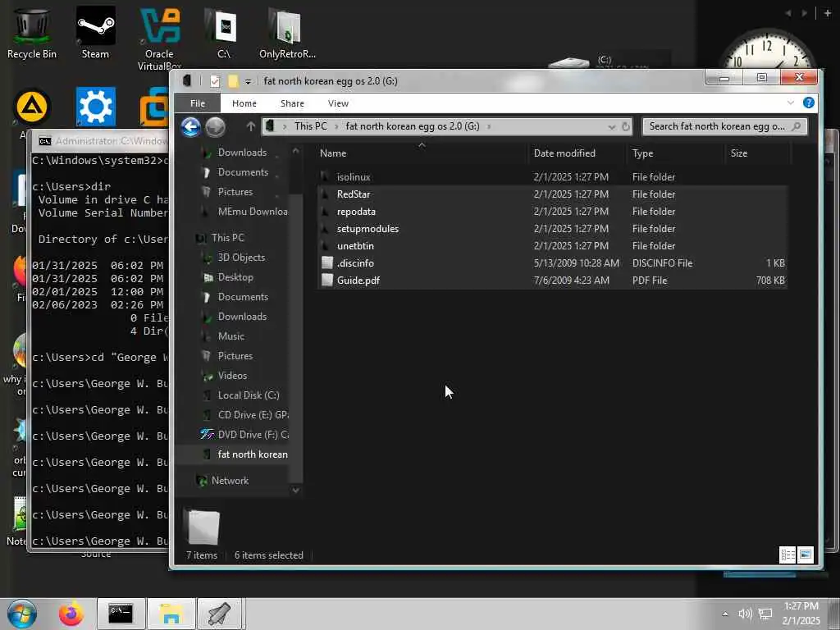The height and width of the screenshot is (630, 840).
Task: Select the Guide.pdf file
Action: coord(552,280)
